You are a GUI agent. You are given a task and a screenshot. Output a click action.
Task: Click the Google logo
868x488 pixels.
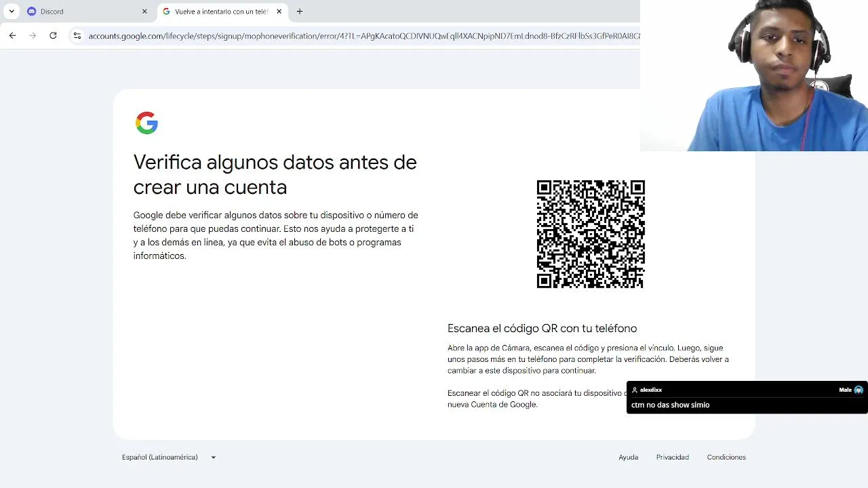[146, 123]
